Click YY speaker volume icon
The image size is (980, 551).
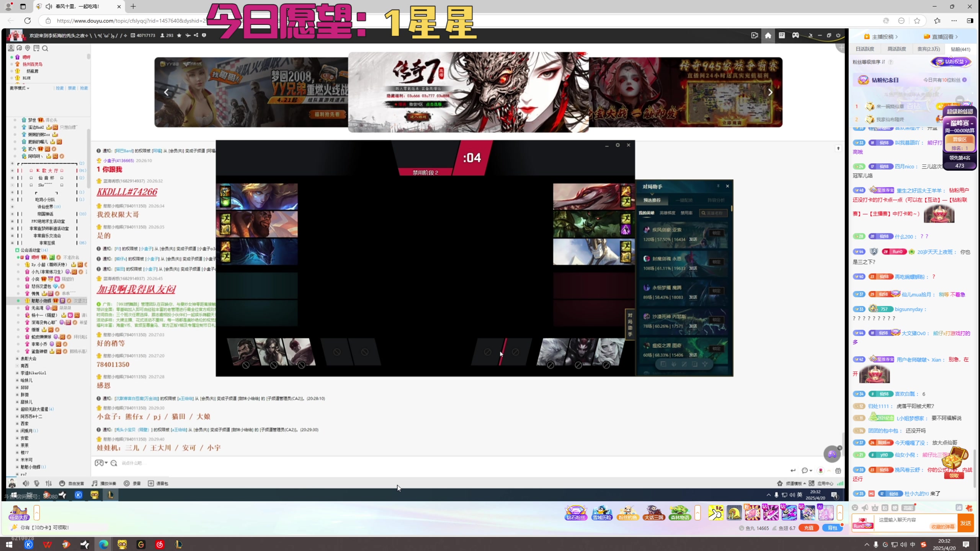26,483
